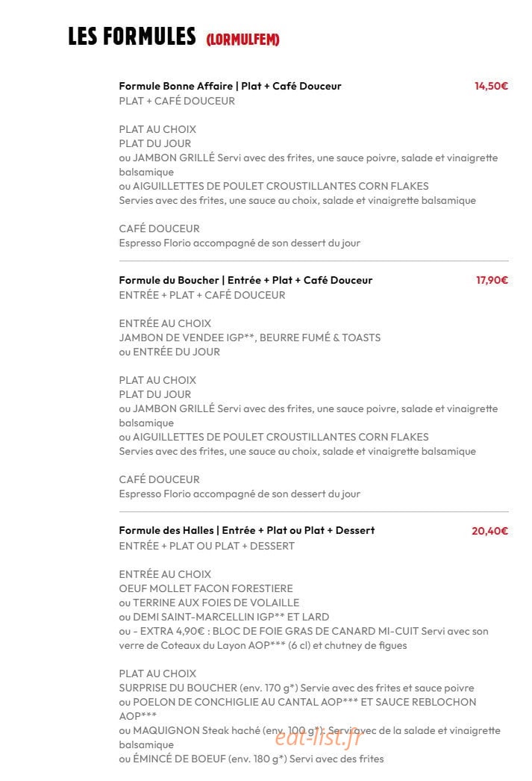Click JAMBON DE VENDEE IGP entry
Screen dimensions: 532x781
pos(250,337)
